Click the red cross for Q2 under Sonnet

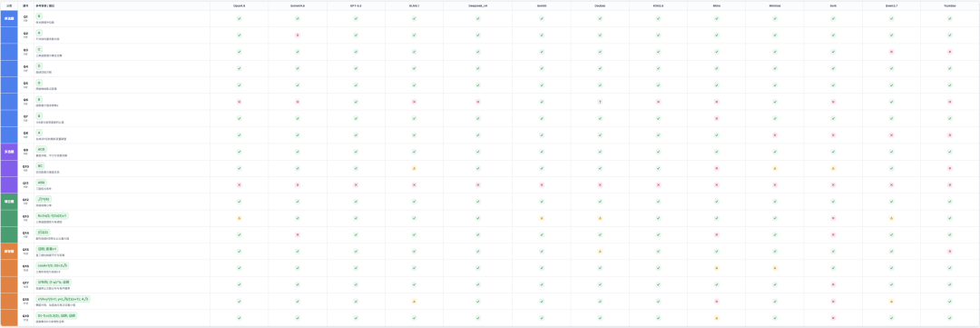[x=298, y=35]
